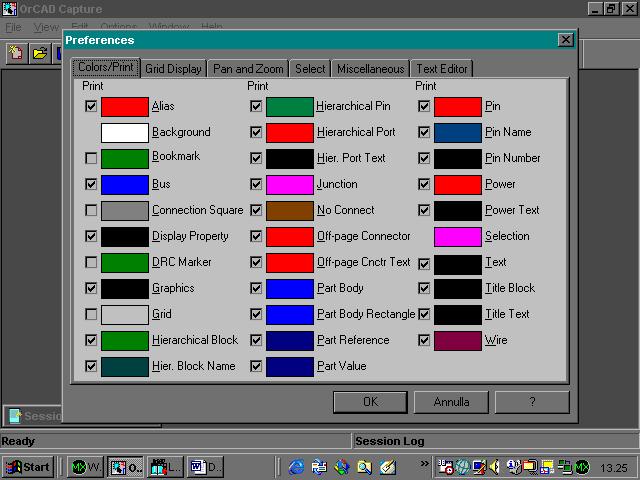The image size is (640, 480).
Task: Switch to the Word taskbar button
Action: (x=207, y=467)
